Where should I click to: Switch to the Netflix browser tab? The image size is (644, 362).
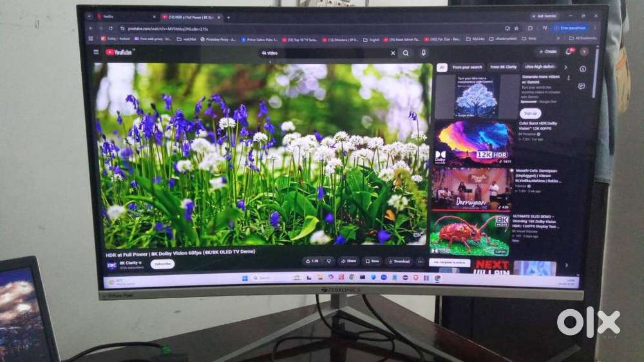(126, 17)
